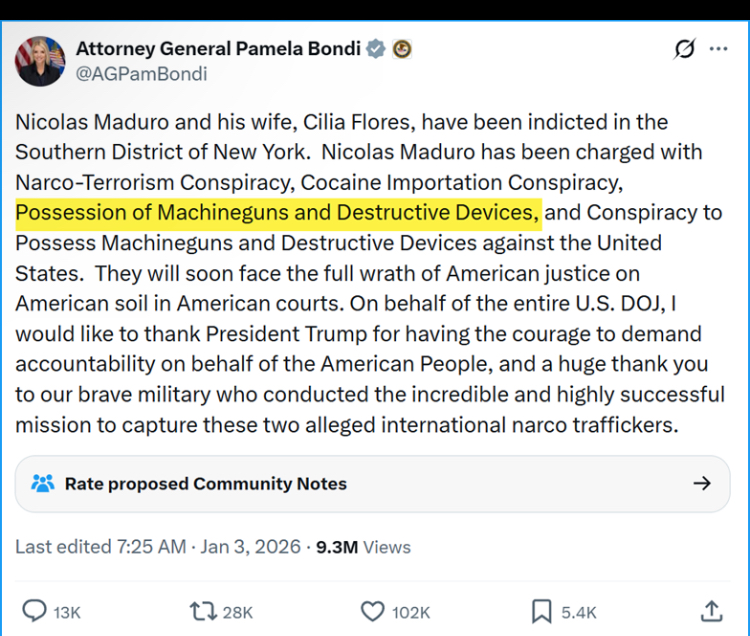Open the three-dot More options menu

718,49
